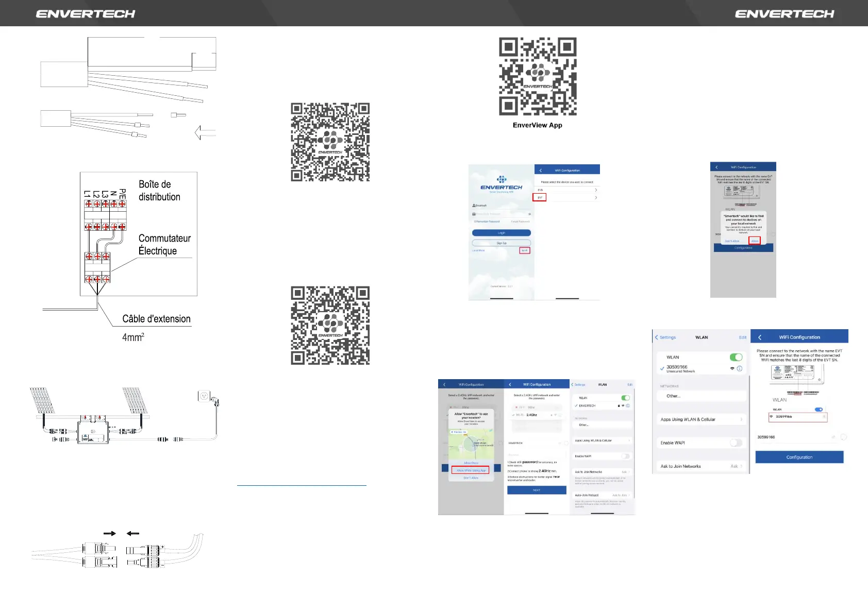Select the radio circle in the ENVERTECH row on the 2.4GHz screen

pyautogui.click(x=566, y=443)
